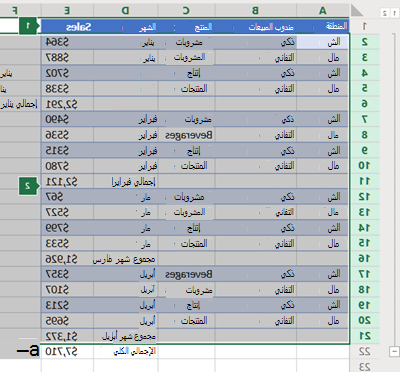The image size is (400, 372).
Task: Select row 22 header
Action: pos(365,352)
